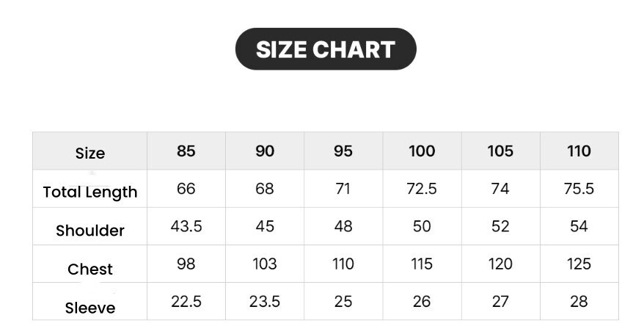644x329 pixels.
Task: Click the size 85 column header
Action: (x=186, y=151)
